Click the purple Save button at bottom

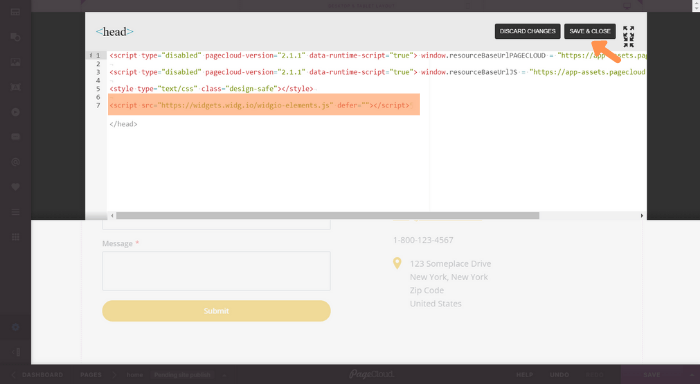[x=652, y=375]
